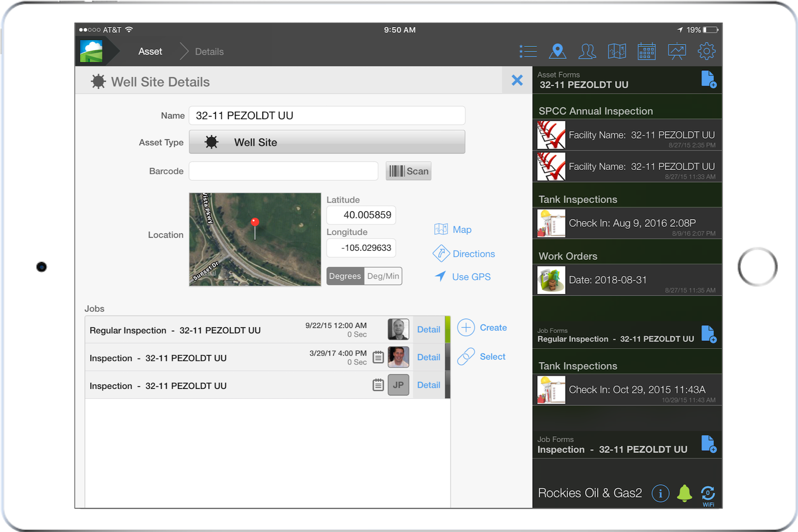Open the reports chart icon in toolbar
The image size is (798, 532).
(677, 51)
